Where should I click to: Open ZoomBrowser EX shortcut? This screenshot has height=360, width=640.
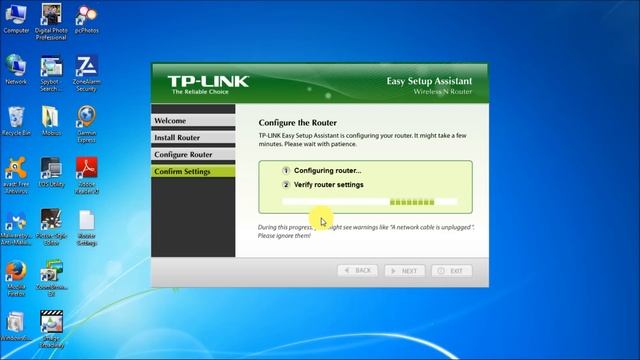pyautogui.click(x=51, y=278)
